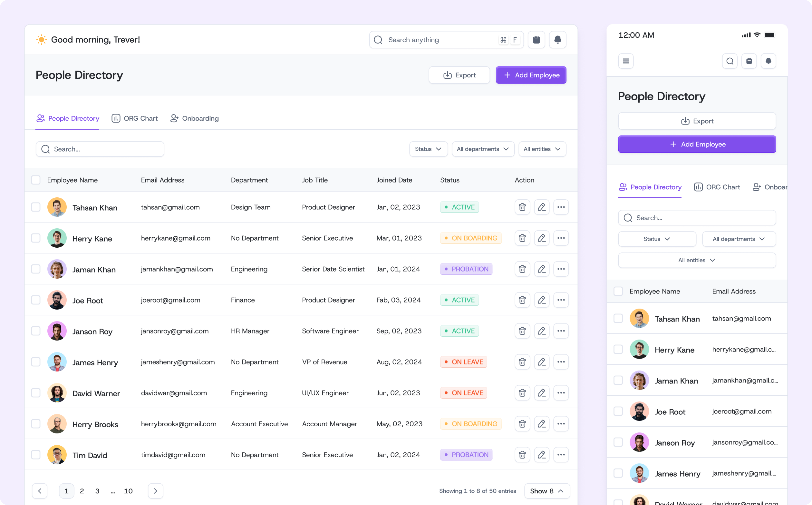This screenshot has width=812, height=505.
Task: Open the calendar icon beside the search bar
Action: tap(536, 40)
